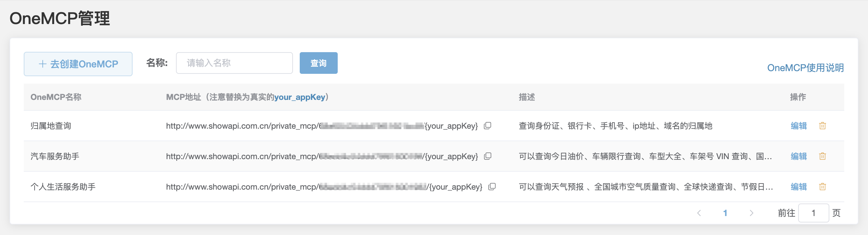Click the 前往 page number input
Image resolution: width=868 pixels, height=235 pixels.
pos(813,213)
